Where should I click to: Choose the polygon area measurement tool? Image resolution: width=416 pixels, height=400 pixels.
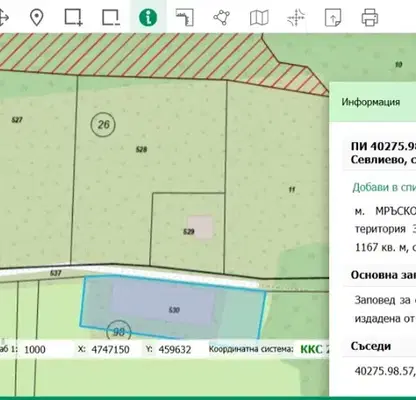click(222, 17)
